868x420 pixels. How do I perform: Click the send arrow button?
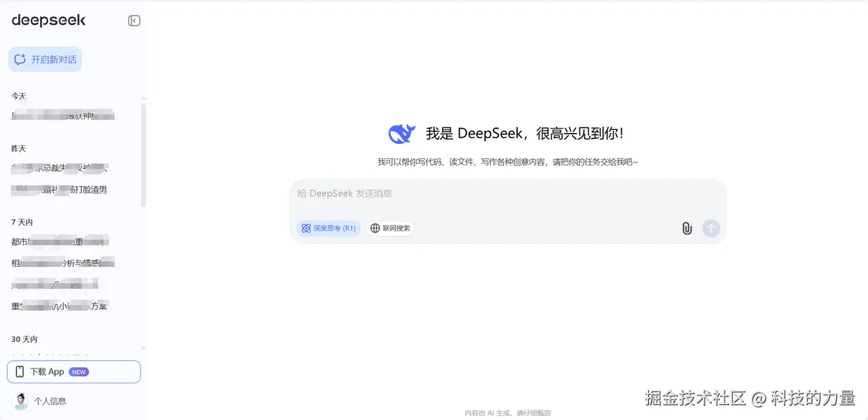click(x=711, y=229)
